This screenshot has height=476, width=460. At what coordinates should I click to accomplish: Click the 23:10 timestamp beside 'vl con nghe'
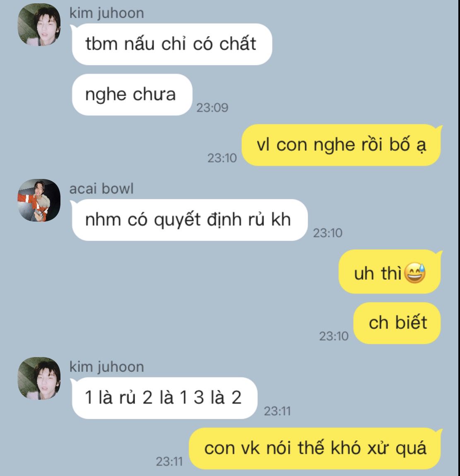coord(222,158)
